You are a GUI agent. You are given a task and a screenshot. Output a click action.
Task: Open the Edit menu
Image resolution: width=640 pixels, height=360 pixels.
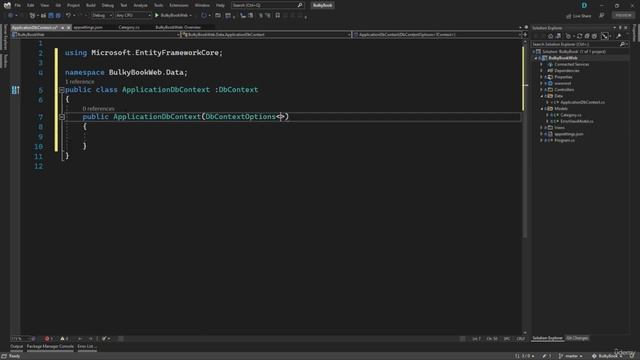[31, 5]
